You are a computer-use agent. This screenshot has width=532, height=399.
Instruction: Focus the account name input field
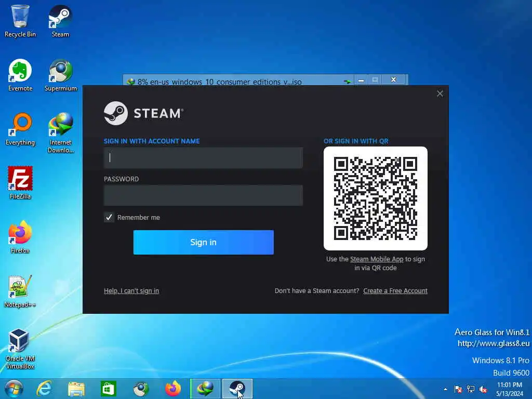(x=203, y=158)
